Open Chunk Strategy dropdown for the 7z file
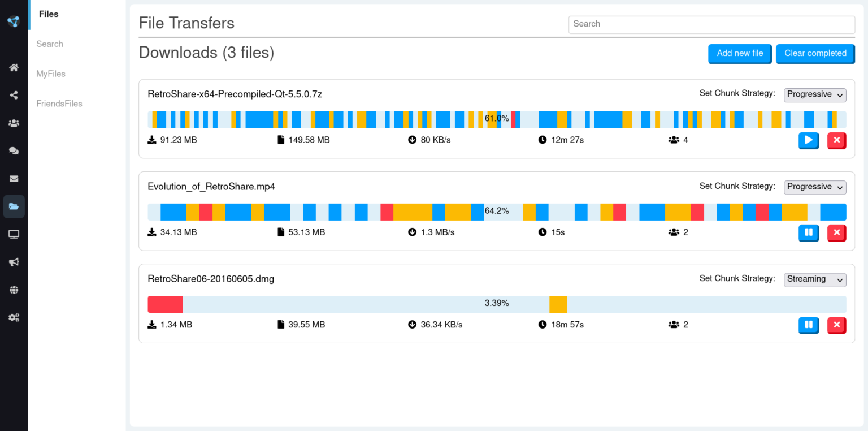This screenshot has height=431, width=868. [x=815, y=94]
